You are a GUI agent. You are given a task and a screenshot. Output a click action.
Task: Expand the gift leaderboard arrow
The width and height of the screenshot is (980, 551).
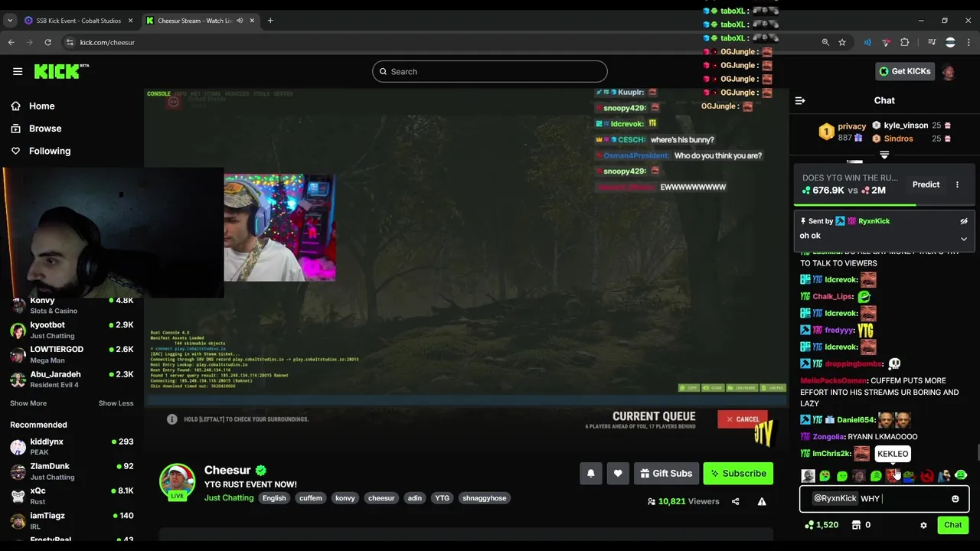coord(884,155)
